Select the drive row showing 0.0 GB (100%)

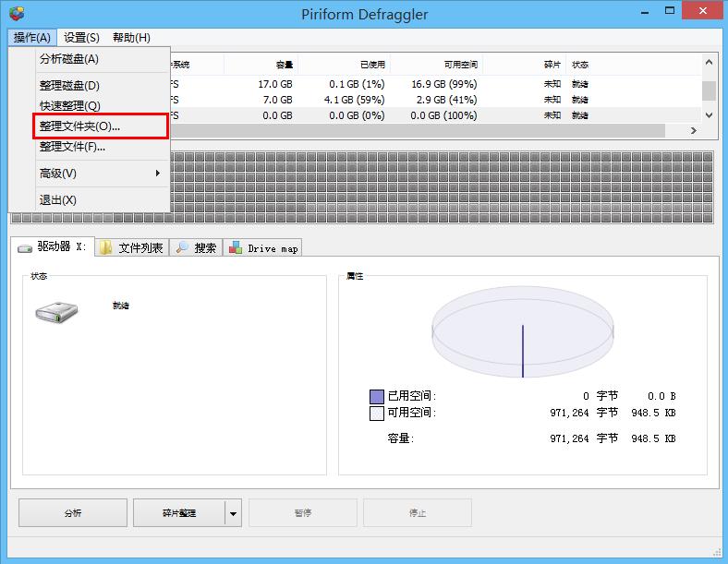point(434,115)
